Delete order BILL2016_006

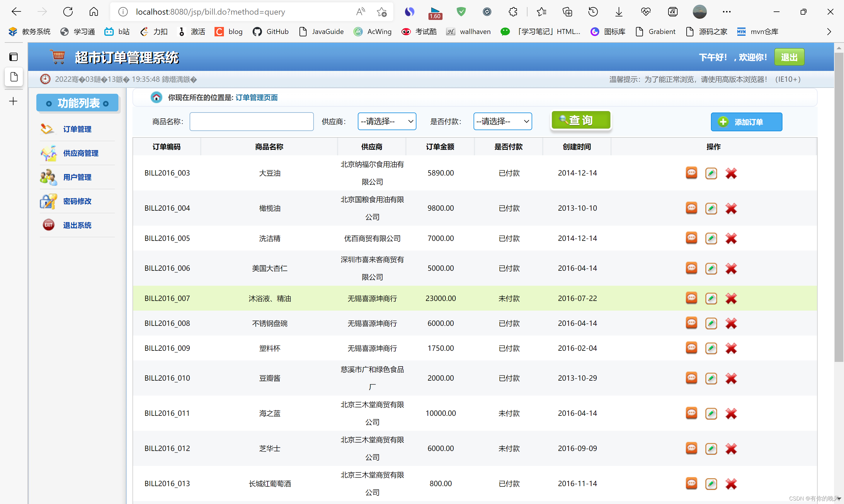(731, 268)
